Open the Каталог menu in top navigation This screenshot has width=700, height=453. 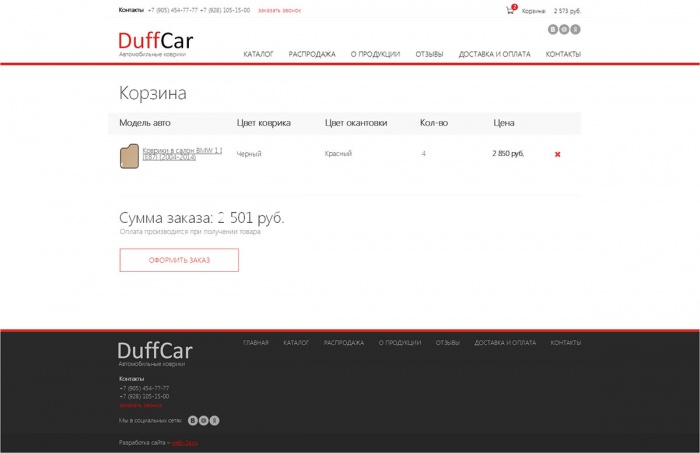click(x=258, y=54)
